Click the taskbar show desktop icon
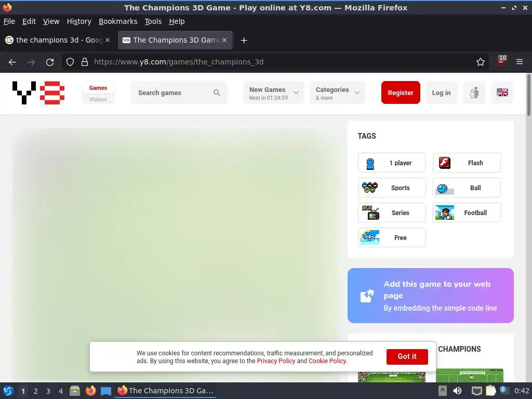The height and width of the screenshot is (399, 532). [x=106, y=391]
